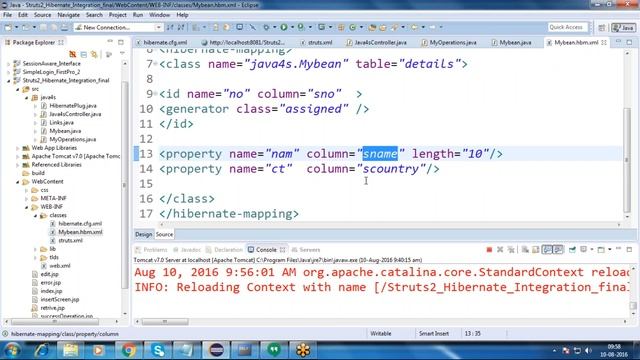Switch to the Design tab of XML editor
640x360 pixels.
coord(144,234)
